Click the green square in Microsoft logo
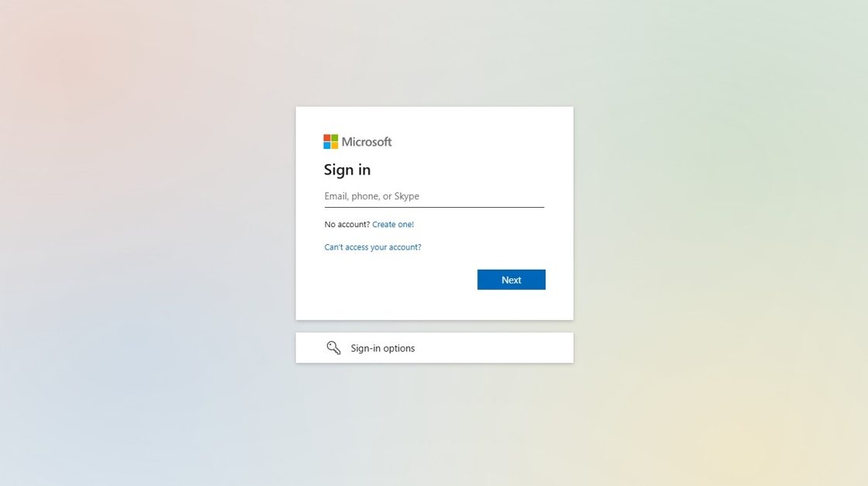868x486 pixels. tap(334, 138)
